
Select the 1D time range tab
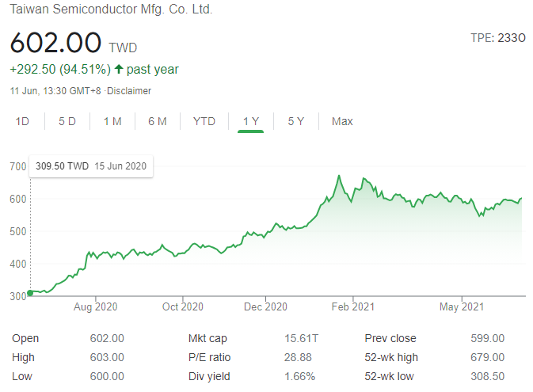point(22,121)
